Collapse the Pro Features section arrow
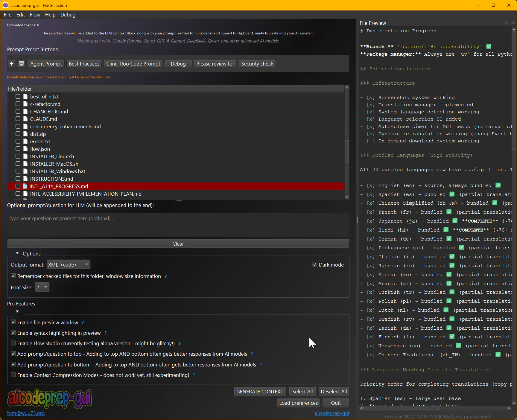This screenshot has height=420, width=517. click(x=17, y=311)
